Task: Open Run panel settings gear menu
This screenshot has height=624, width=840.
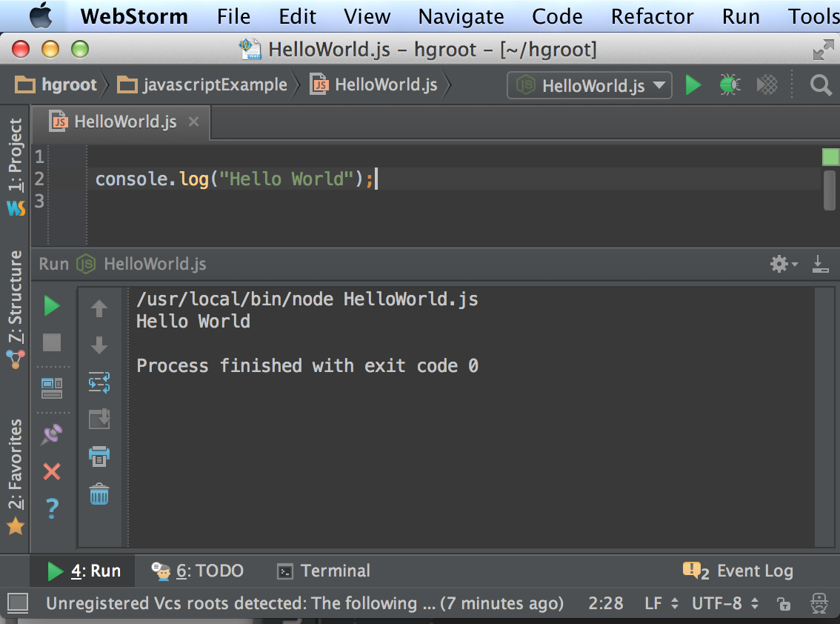Action: (784, 264)
